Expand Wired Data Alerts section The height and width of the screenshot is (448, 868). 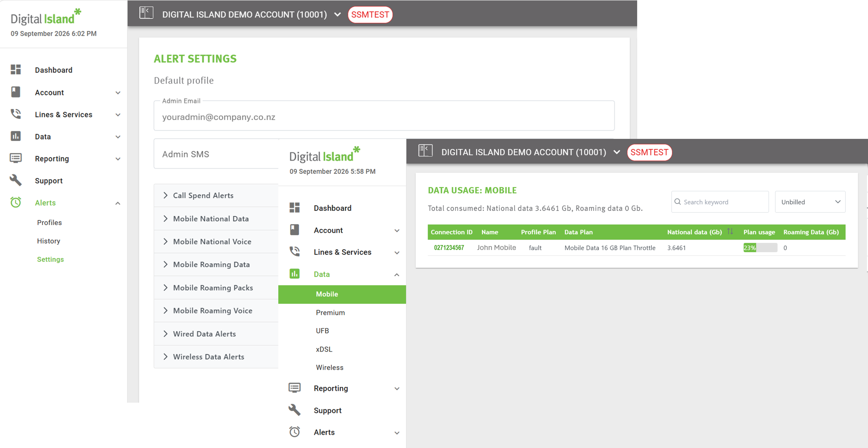pyautogui.click(x=216, y=334)
